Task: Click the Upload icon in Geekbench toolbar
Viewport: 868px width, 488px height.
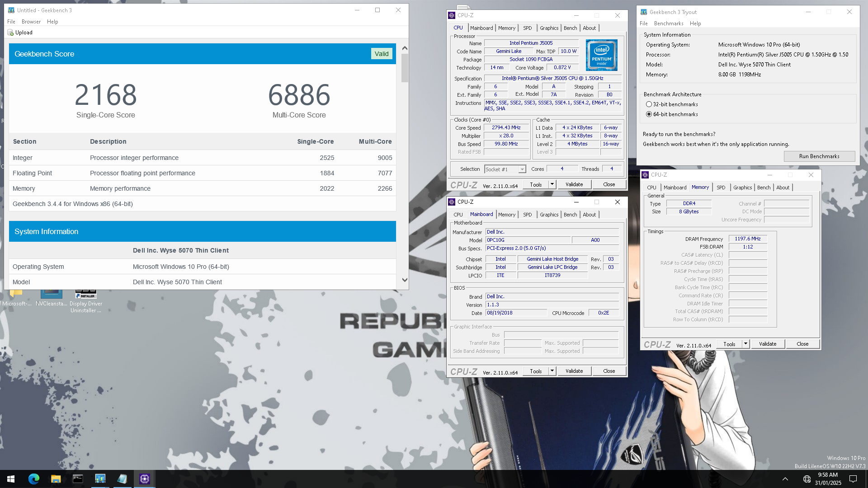Action: click(10, 33)
